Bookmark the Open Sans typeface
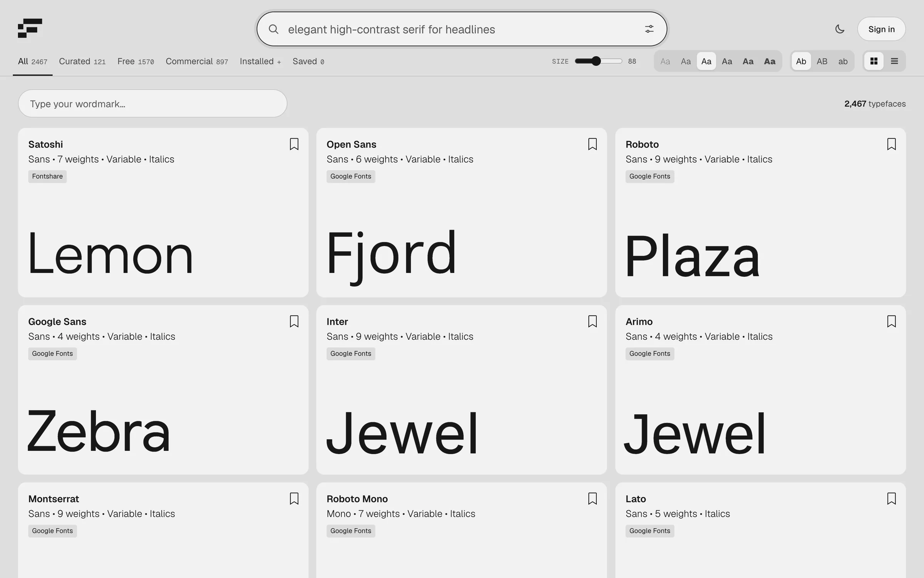 pos(593,144)
